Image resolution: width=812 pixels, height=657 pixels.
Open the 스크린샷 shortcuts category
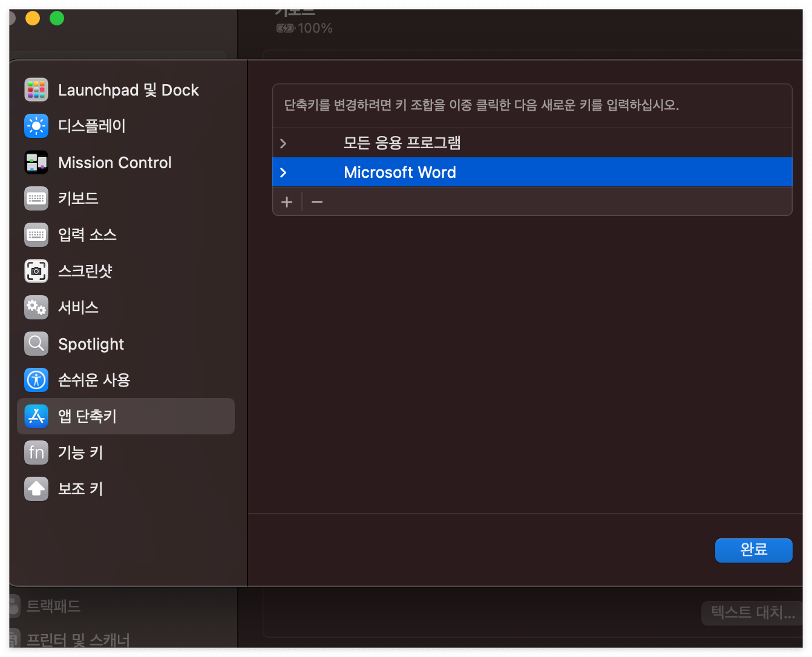point(126,271)
